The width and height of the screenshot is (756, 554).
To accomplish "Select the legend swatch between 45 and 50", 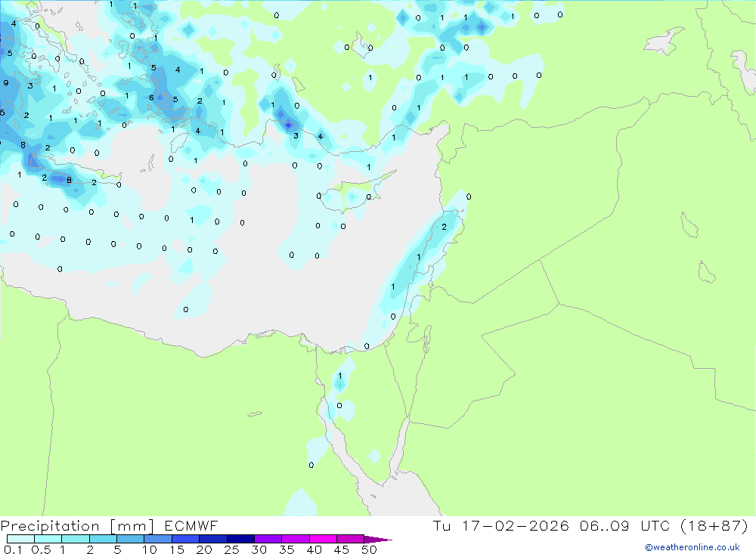I will (351, 539).
